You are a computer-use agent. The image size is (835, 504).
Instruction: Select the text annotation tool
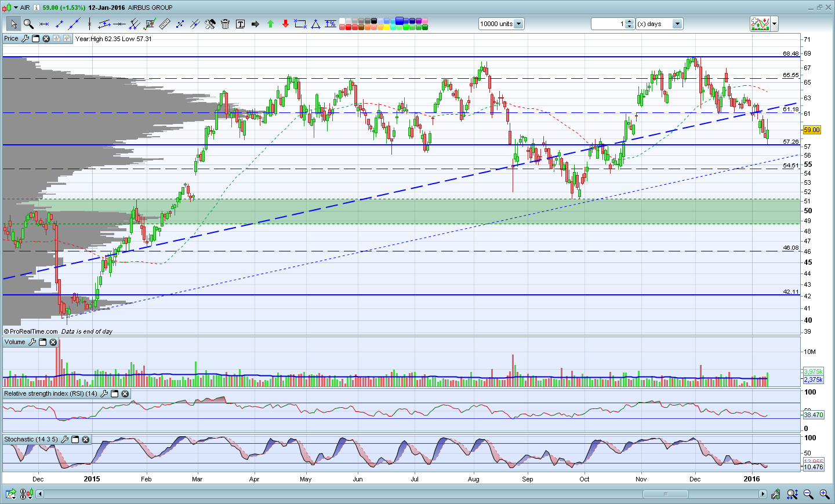240,24
